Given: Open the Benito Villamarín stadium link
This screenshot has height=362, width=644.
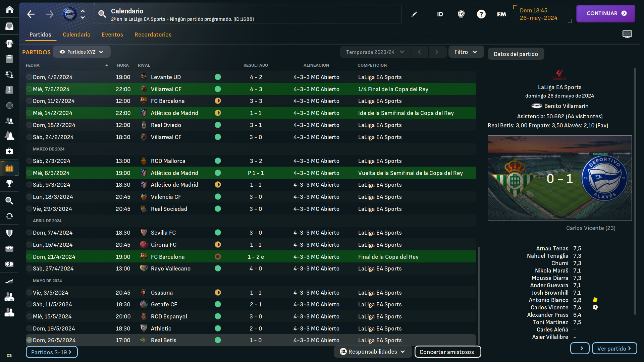Looking at the screenshot, I should pyautogui.click(x=566, y=106).
